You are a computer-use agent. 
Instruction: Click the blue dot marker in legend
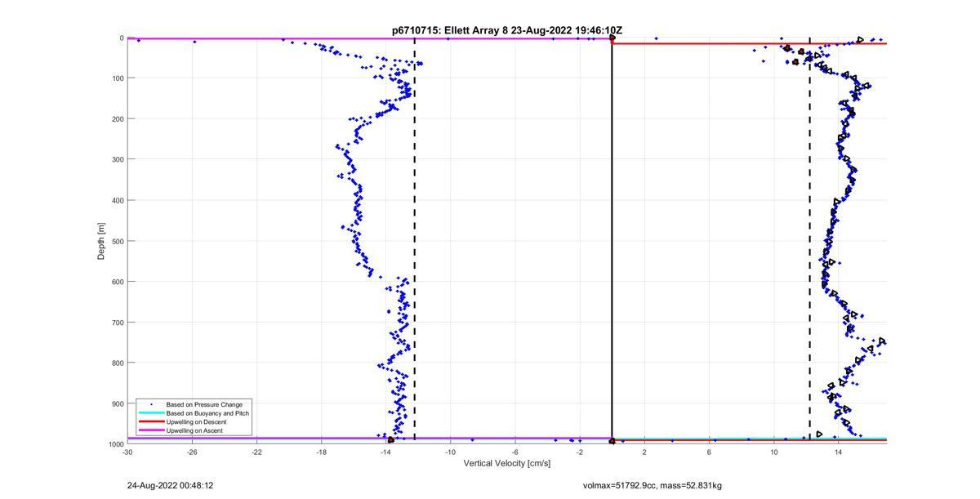click(x=151, y=404)
